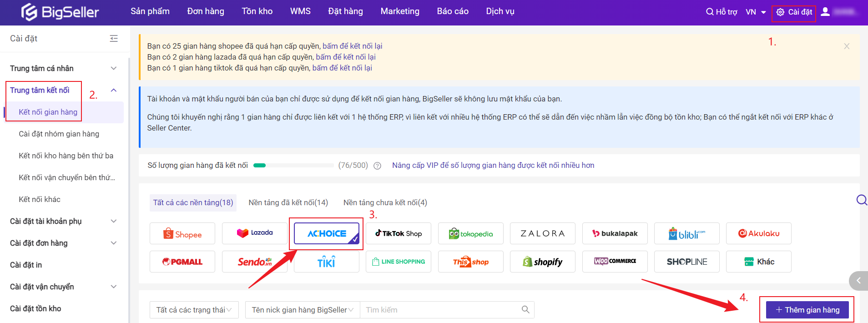Click the help icon beside (76/500)
Screen dimensions: 868x323
[x=377, y=166]
